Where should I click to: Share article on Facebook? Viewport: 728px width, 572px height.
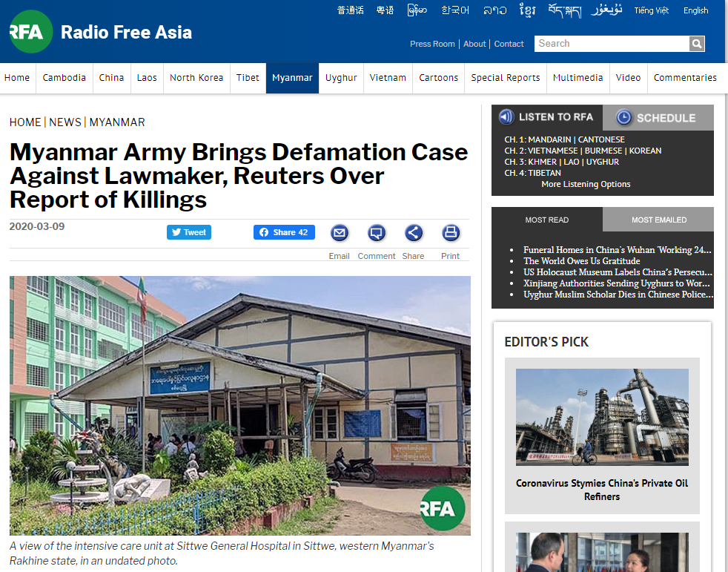coord(284,232)
